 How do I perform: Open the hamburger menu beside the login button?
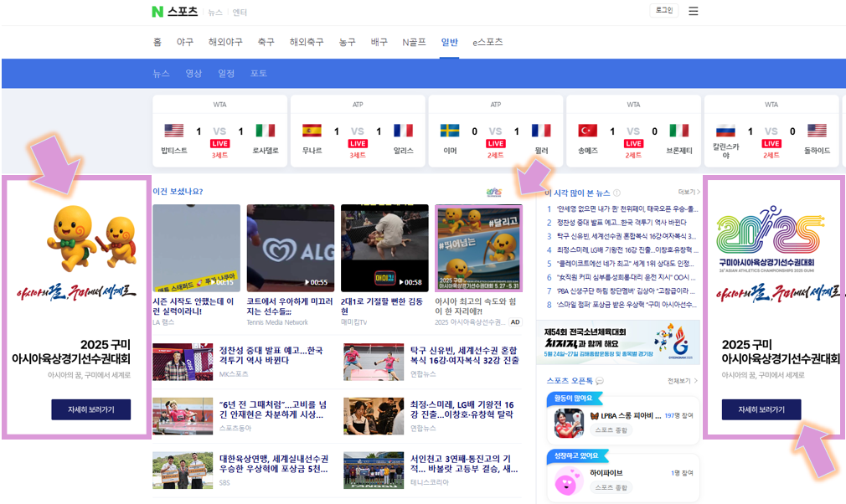click(x=693, y=11)
